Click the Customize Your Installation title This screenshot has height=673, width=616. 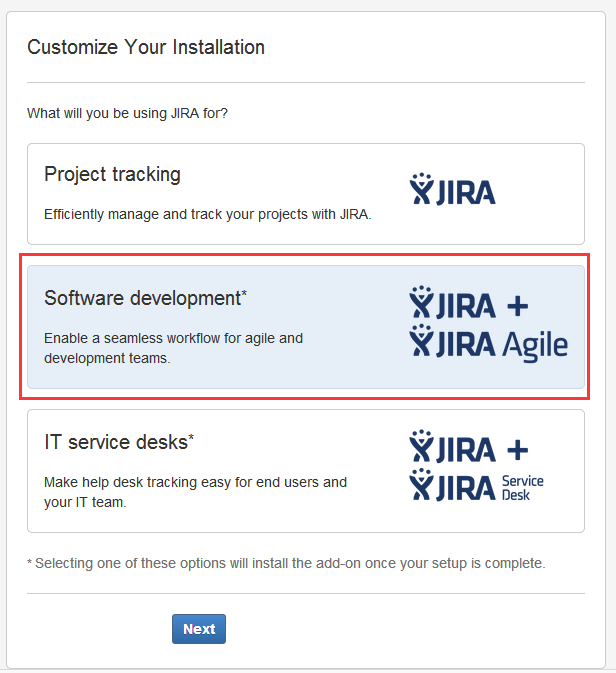[146, 47]
